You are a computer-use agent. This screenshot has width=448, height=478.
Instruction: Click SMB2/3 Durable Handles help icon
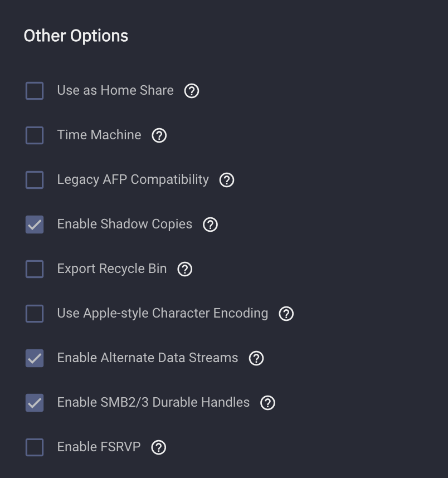[267, 403]
